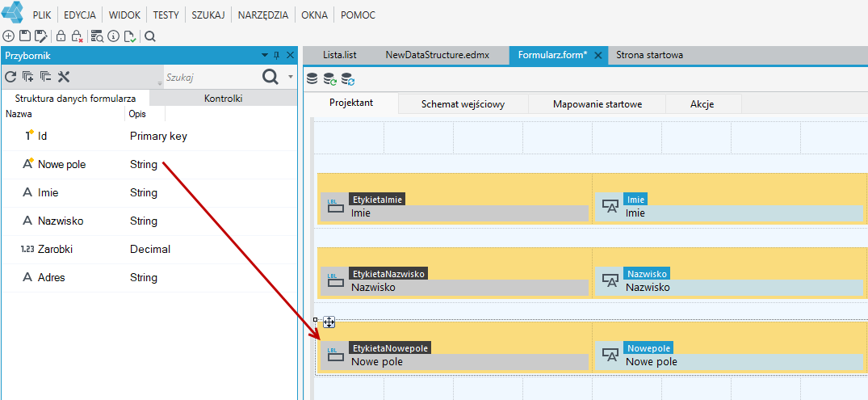Click the database icon in the form toolbar
The image size is (868, 400).
click(x=312, y=79)
